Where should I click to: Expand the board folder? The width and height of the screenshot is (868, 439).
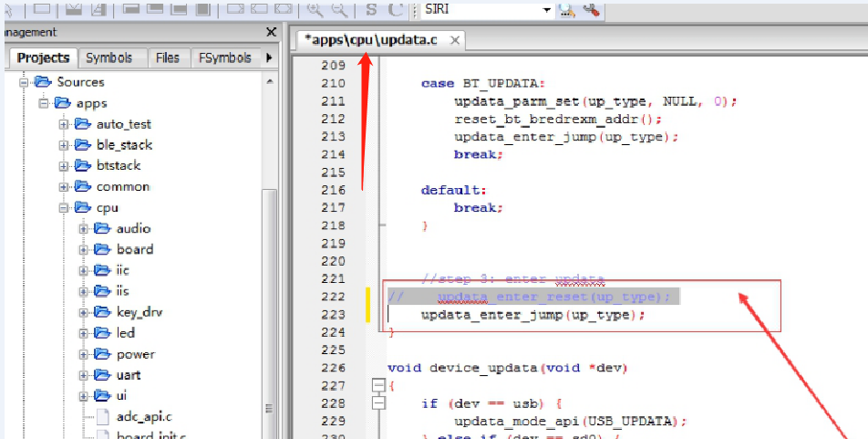click(83, 250)
